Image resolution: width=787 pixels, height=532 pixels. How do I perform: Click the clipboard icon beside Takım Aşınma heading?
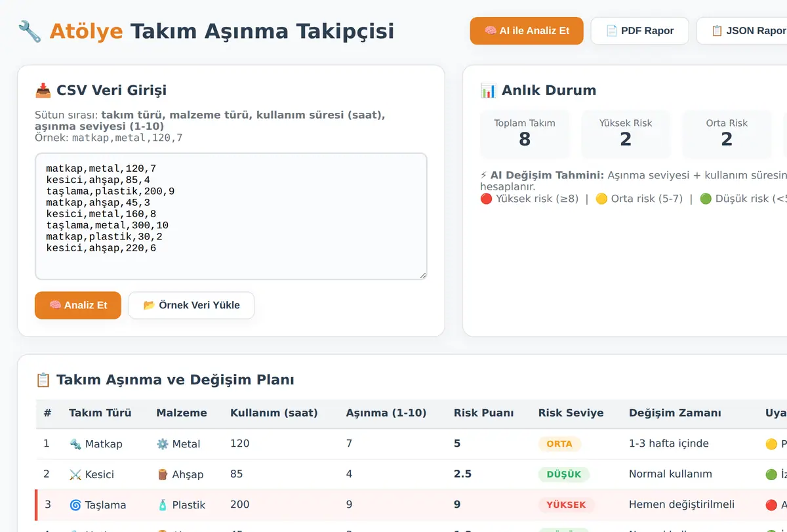tap(43, 380)
